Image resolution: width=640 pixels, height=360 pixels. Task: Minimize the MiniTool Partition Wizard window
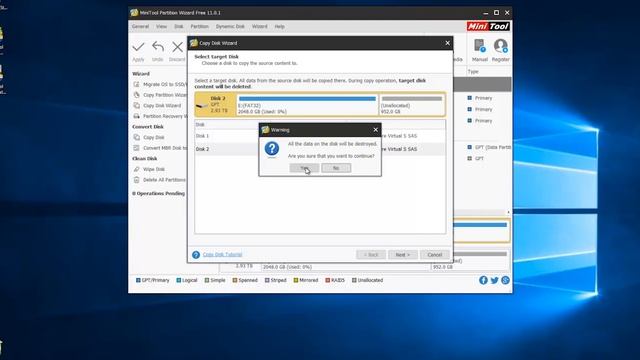[x=485, y=13]
